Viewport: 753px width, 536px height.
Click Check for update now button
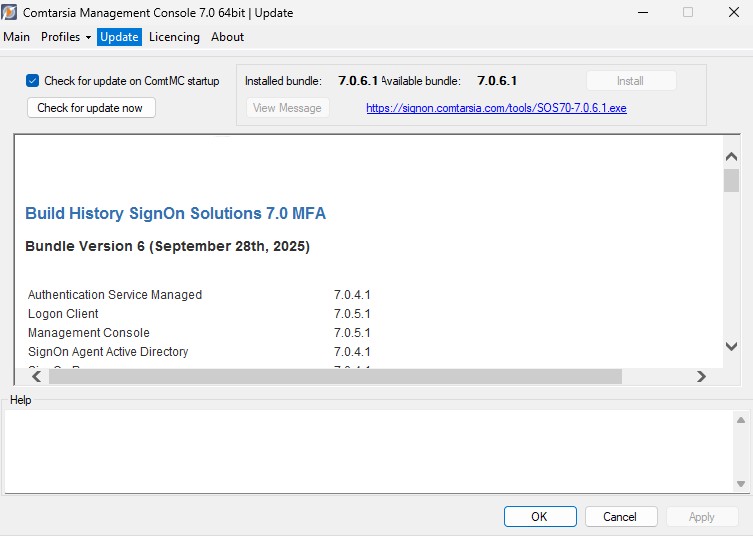pos(91,108)
